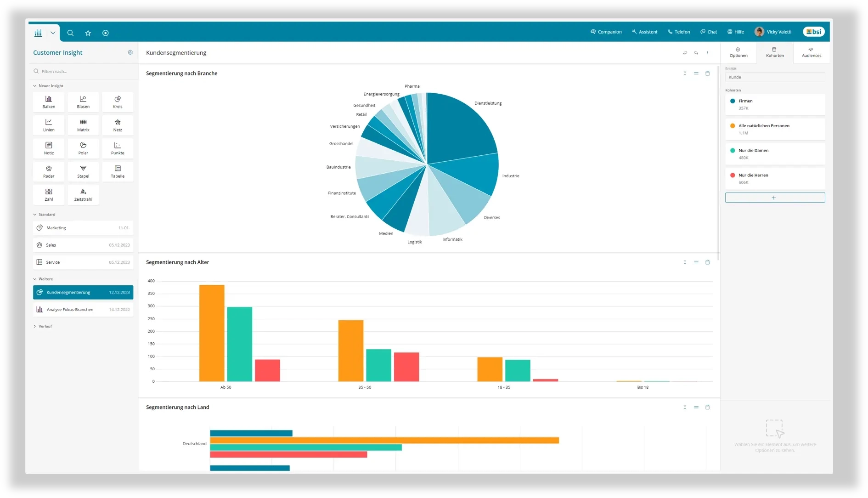Pick the Zeitstrahl insight tile
The height and width of the screenshot is (498, 868).
(x=83, y=195)
